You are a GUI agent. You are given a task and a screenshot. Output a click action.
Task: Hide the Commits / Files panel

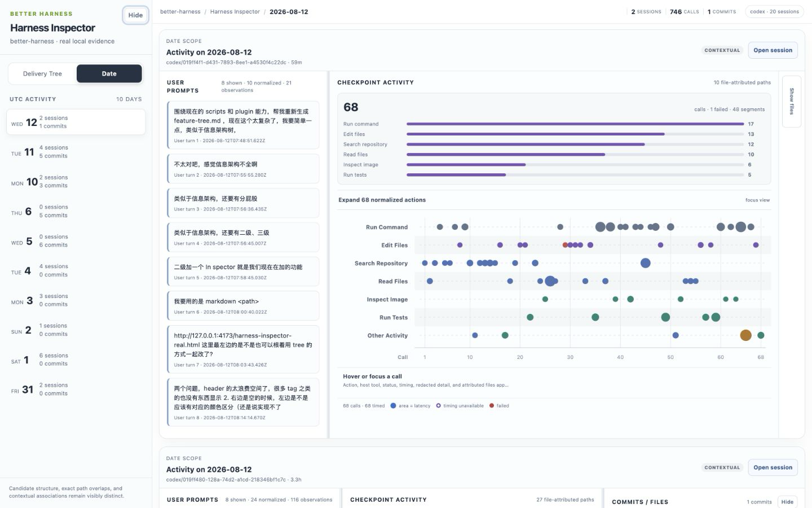(x=787, y=502)
